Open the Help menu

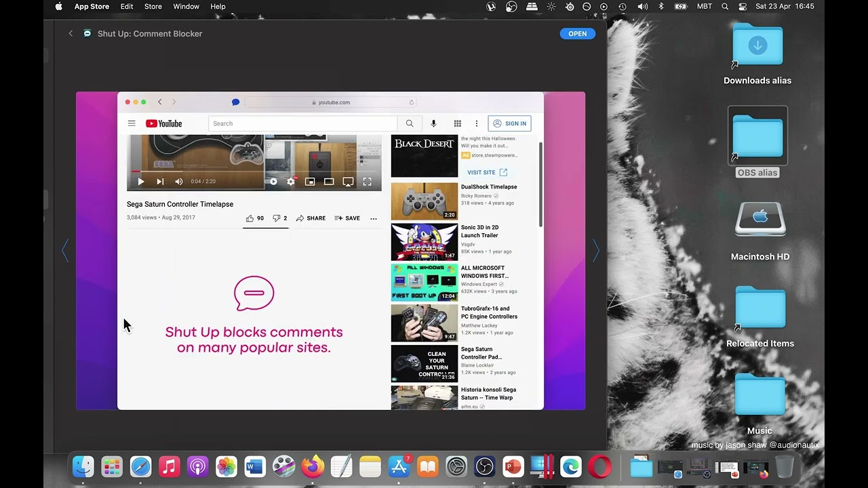point(218,7)
